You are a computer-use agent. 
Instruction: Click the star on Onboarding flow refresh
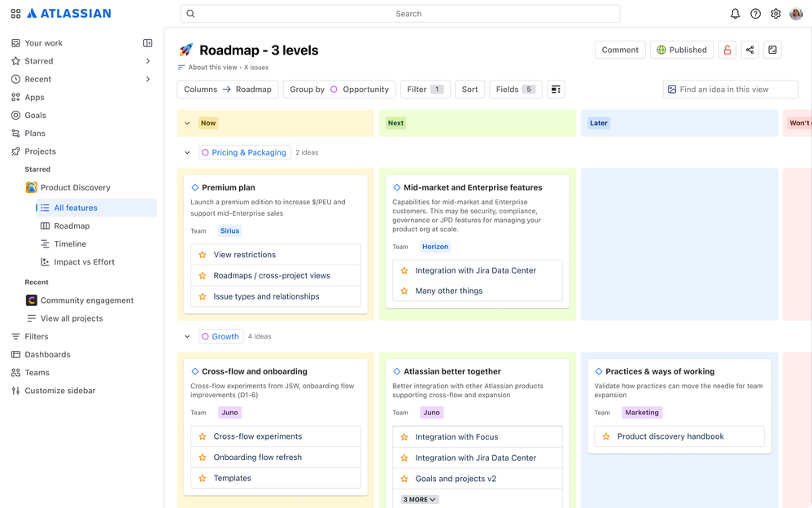coord(203,458)
